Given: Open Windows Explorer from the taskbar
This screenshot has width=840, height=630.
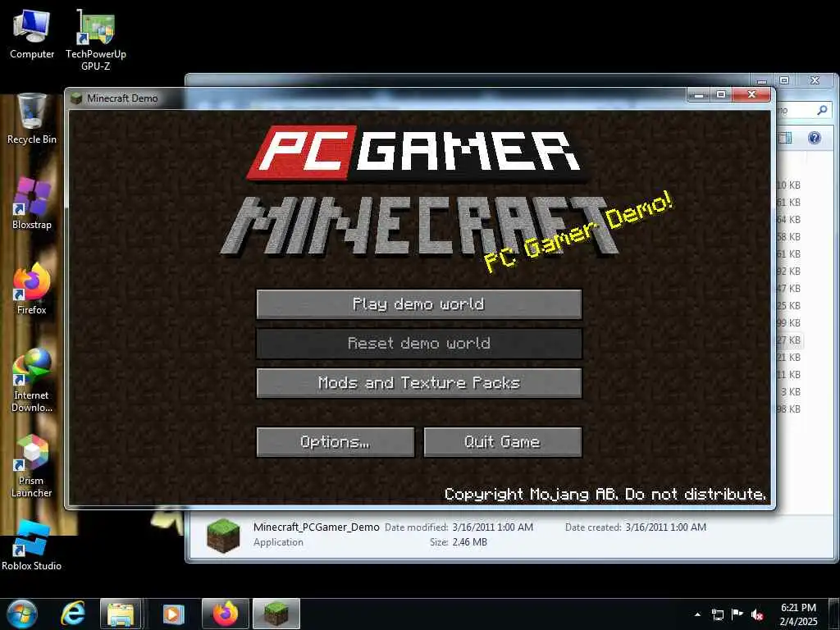Looking at the screenshot, I should tap(121, 614).
